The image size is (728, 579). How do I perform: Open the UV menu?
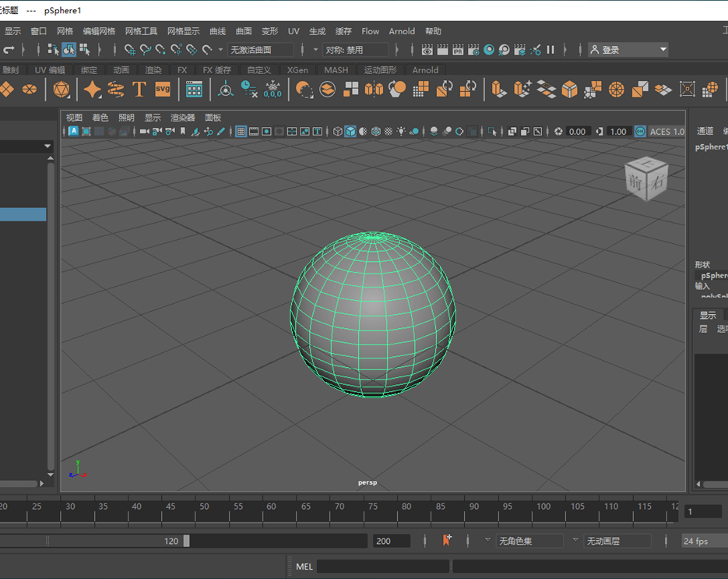click(294, 31)
